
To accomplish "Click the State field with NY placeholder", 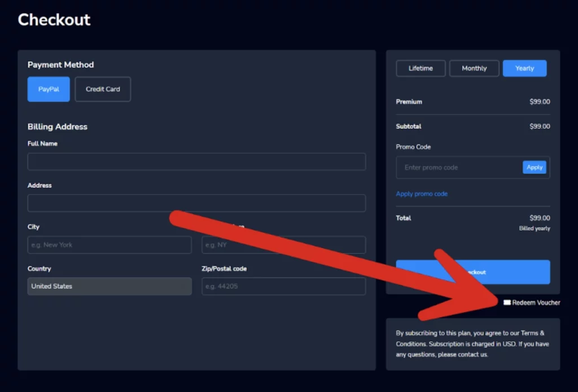I will coord(283,245).
